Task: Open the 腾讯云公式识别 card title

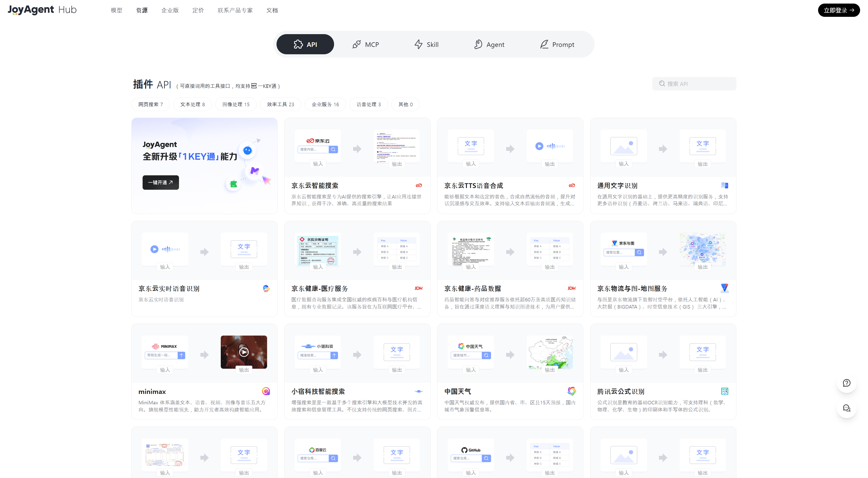Action: (621, 392)
